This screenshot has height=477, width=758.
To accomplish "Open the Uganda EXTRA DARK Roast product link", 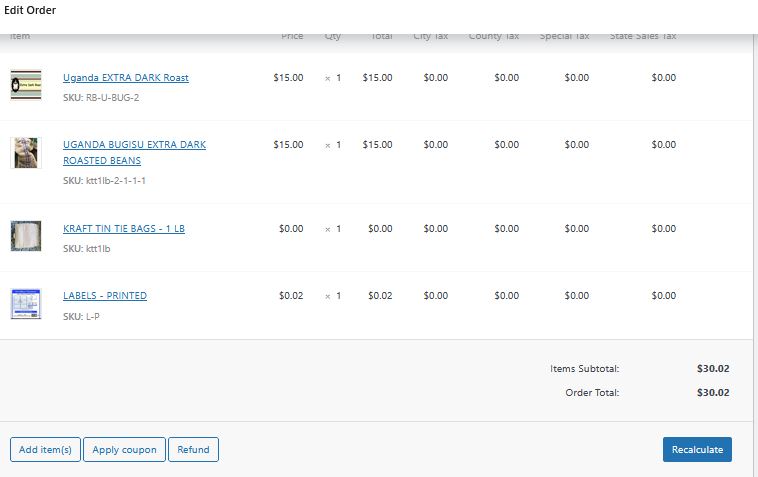I will pos(125,78).
